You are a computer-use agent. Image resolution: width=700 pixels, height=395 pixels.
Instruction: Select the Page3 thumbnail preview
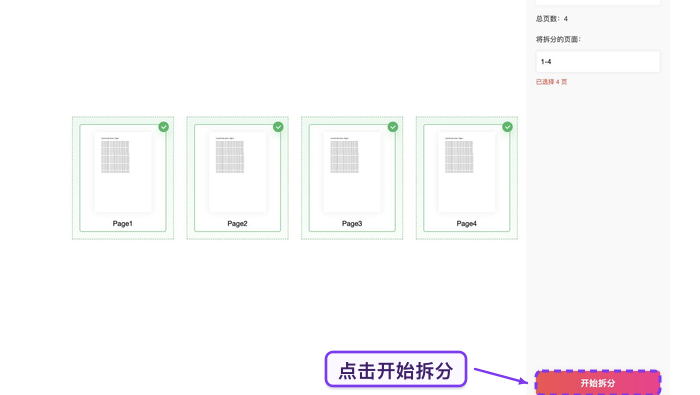click(x=352, y=172)
